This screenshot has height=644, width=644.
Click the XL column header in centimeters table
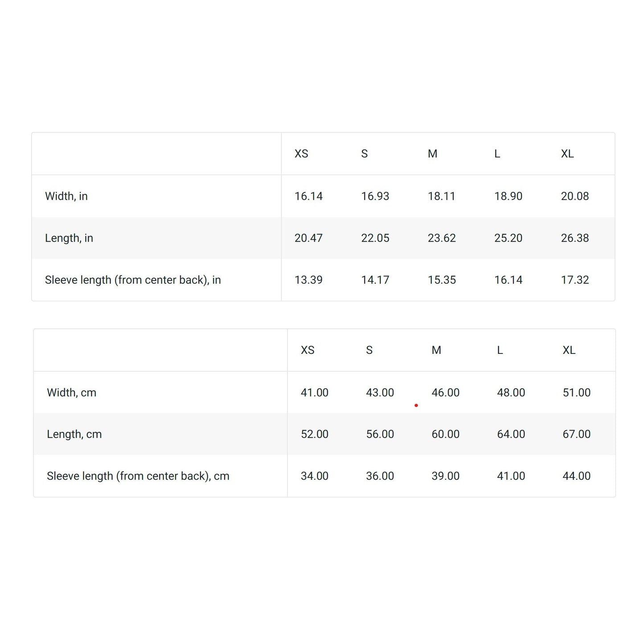point(569,350)
